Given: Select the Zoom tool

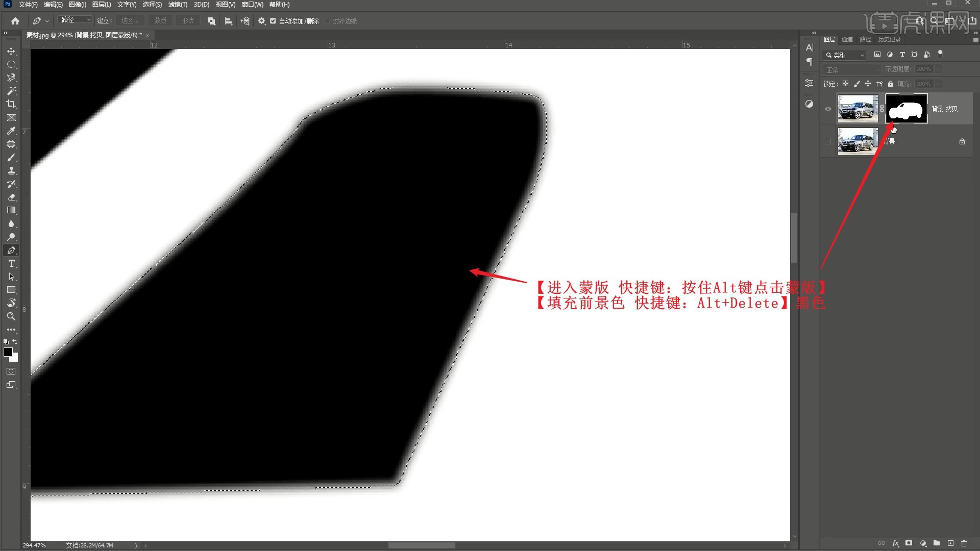Looking at the screenshot, I should [x=11, y=316].
